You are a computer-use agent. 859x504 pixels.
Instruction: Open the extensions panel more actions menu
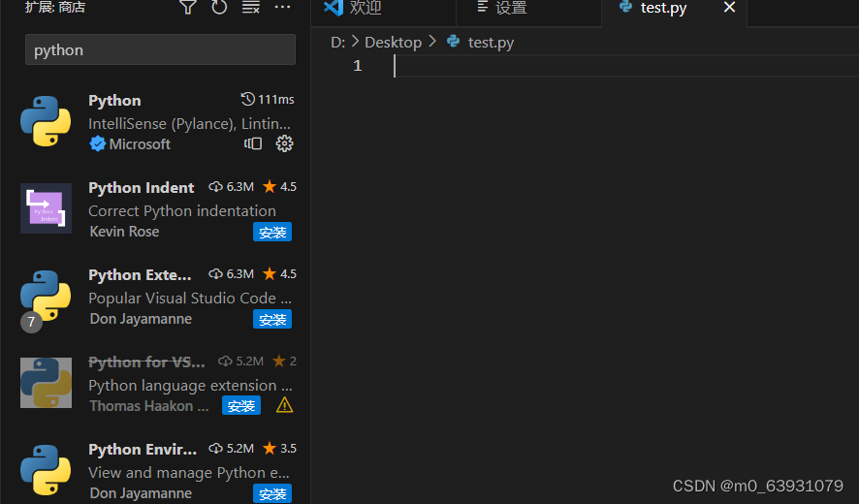click(x=283, y=7)
